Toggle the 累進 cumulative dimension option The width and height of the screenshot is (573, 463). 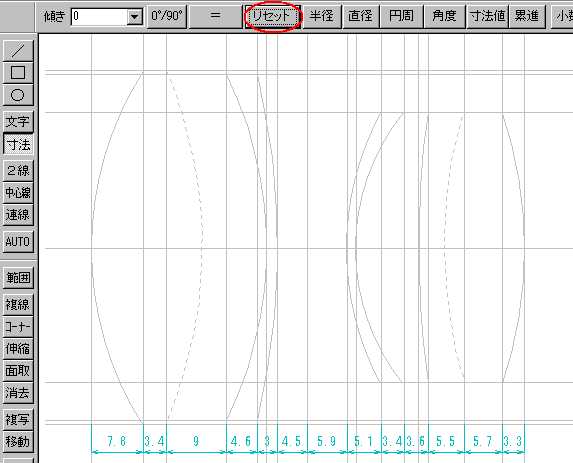(527, 16)
